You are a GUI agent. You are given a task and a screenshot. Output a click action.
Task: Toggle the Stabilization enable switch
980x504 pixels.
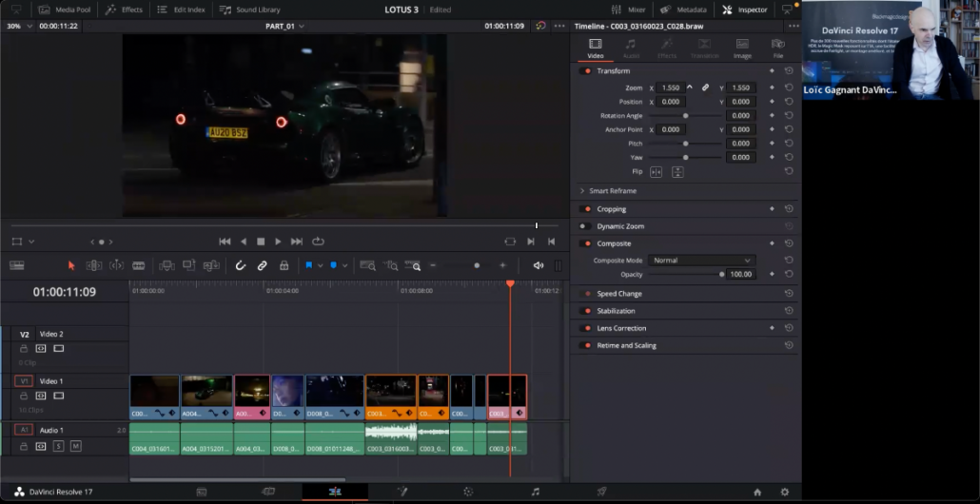click(586, 310)
